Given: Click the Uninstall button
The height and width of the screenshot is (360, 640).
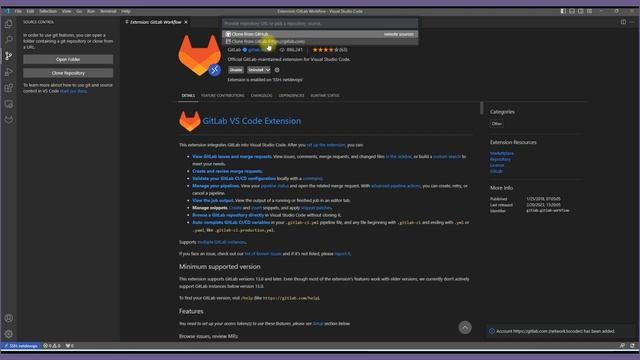Looking at the screenshot, I should click(256, 70).
